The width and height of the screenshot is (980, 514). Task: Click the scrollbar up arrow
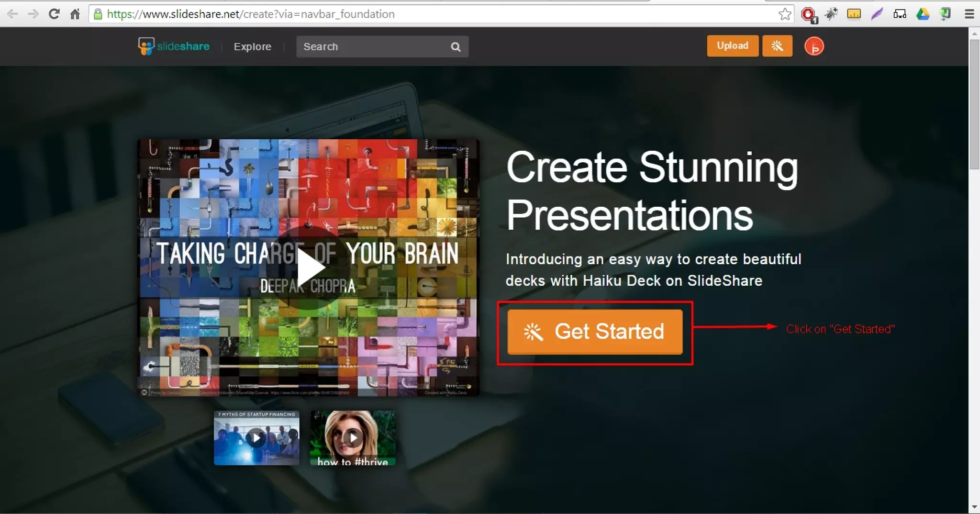974,34
